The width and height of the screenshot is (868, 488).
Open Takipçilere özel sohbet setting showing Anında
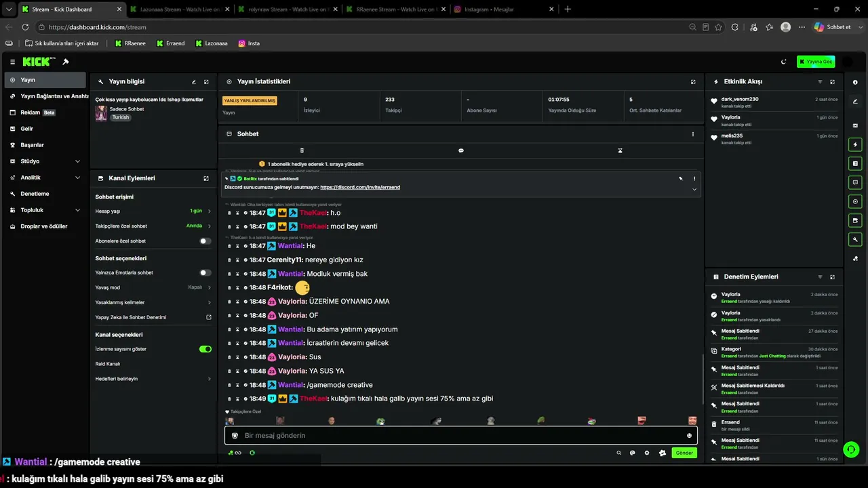[x=153, y=226]
